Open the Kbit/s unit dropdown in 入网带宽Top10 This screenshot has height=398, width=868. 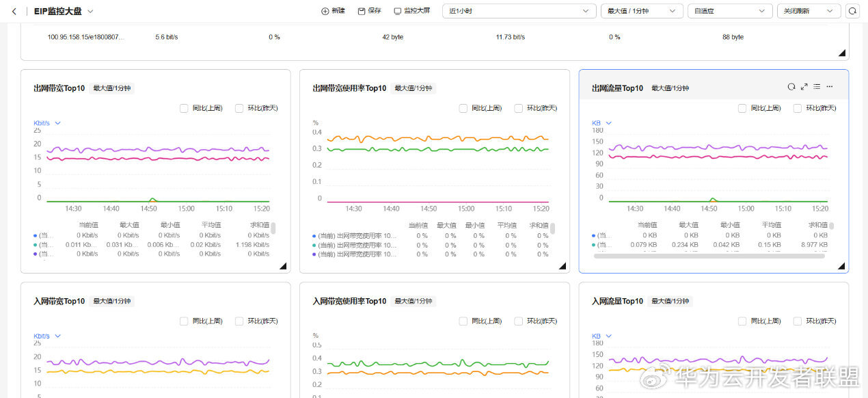pos(47,336)
